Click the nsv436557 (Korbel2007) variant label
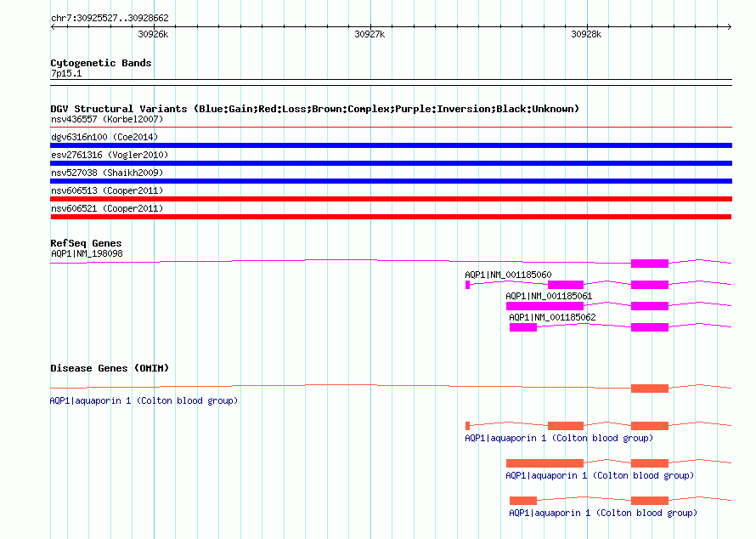Image resolution: width=756 pixels, height=539 pixels. [107, 119]
